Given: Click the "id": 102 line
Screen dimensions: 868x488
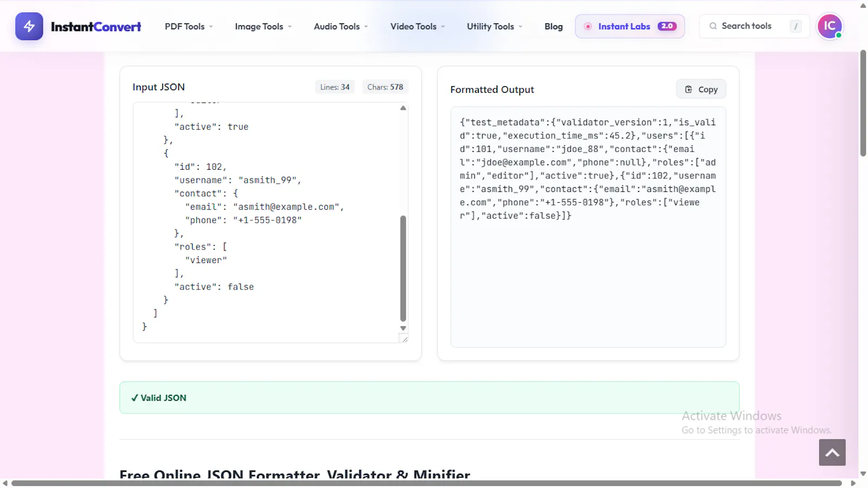Looking at the screenshot, I should (x=200, y=166).
